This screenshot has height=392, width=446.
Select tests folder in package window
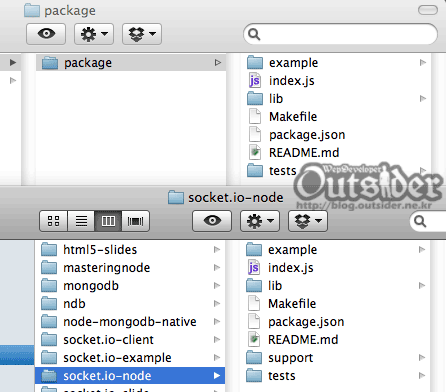(x=336, y=171)
